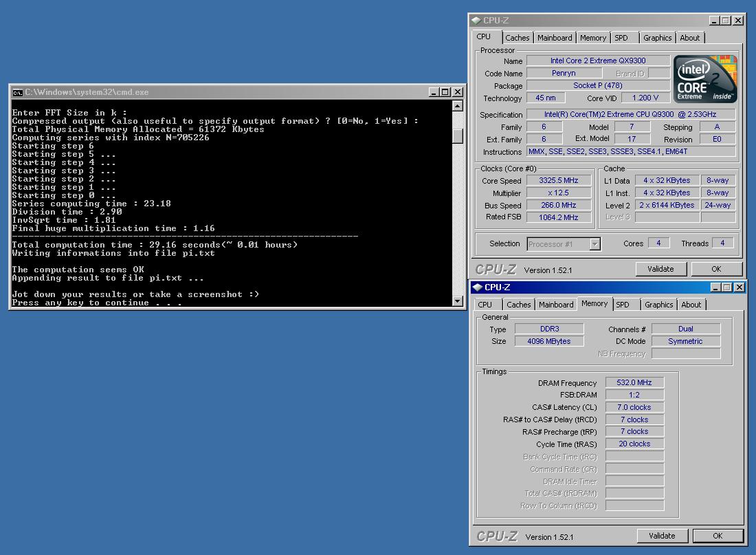Select the CPU tab in upper CPU-Z window
This screenshot has width=756, height=555.
[x=484, y=36]
